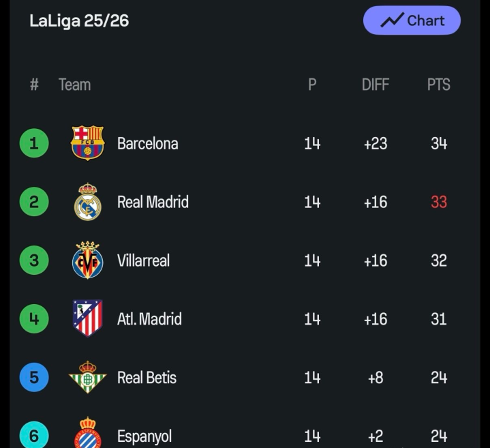This screenshot has height=448, width=490.
Task: Open the Chart view button
Action: point(412,20)
